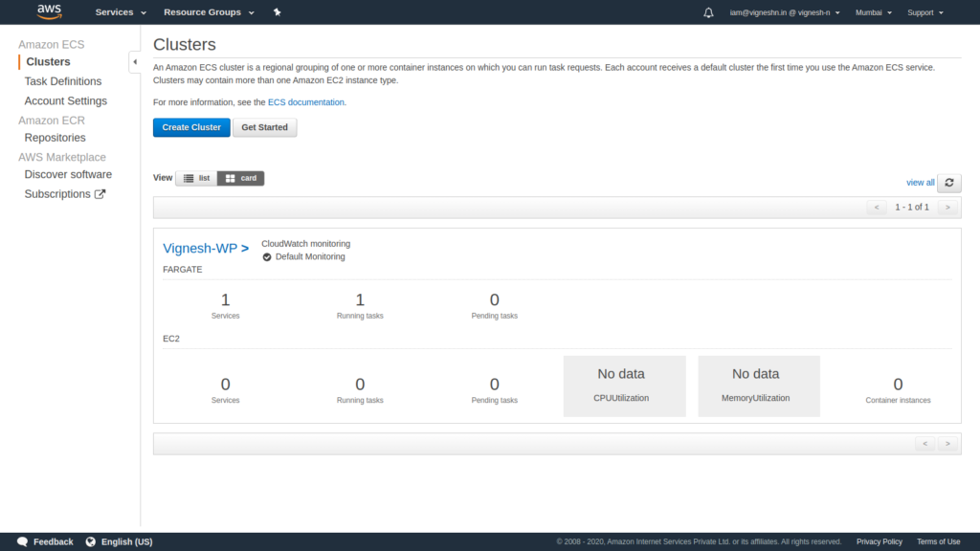Viewport: 980px width, 551px height.
Task: Click the pin shortcut icon in header
Action: click(277, 11)
